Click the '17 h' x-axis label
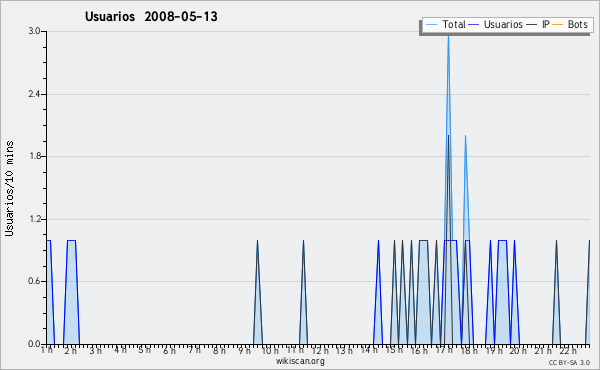The width and height of the screenshot is (600, 370). coord(444,350)
